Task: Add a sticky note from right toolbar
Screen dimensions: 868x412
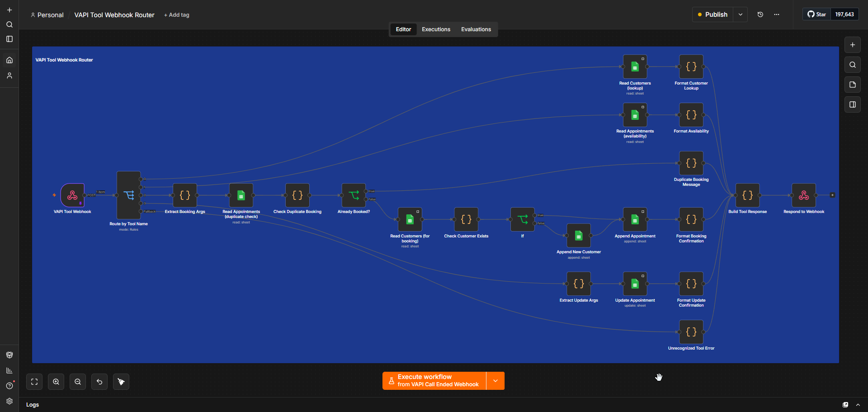Action: (853, 85)
